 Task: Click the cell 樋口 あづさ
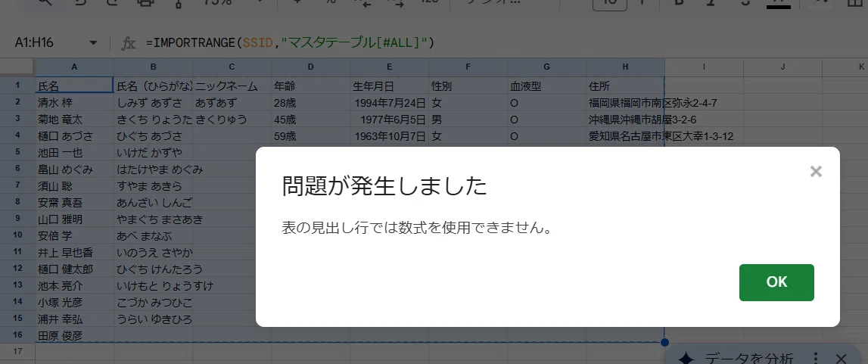point(74,135)
